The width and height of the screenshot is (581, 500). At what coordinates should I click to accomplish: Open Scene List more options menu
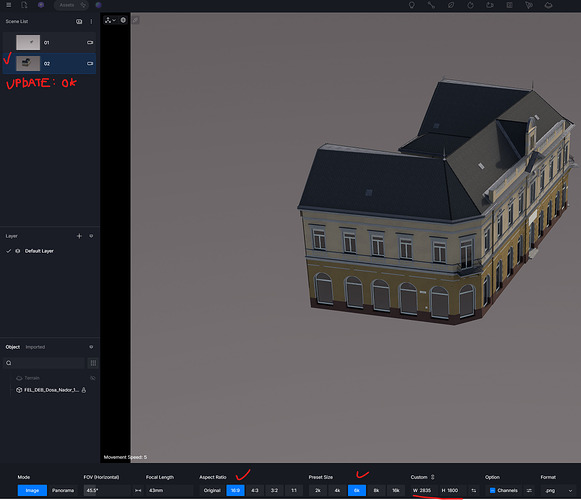(91, 21)
